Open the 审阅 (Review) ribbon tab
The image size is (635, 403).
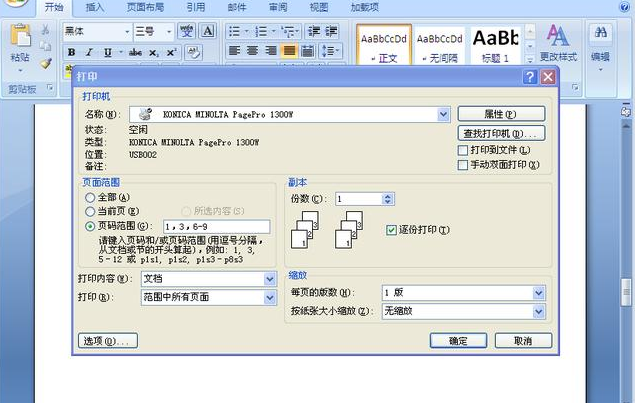click(x=278, y=7)
